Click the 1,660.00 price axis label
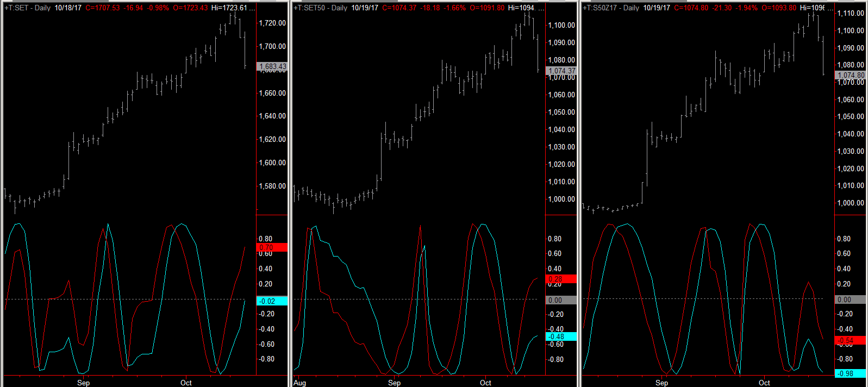This screenshot has width=868, height=387. (x=272, y=93)
